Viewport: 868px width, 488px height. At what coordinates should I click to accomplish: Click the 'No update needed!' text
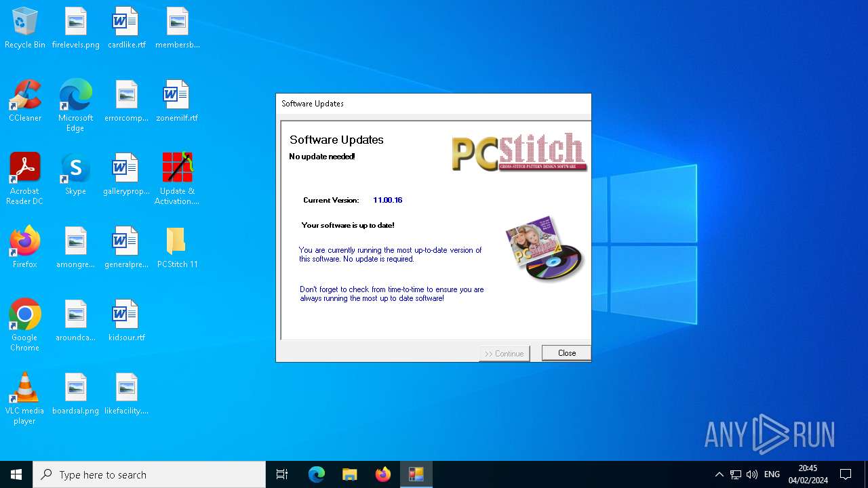pyautogui.click(x=322, y=157)
